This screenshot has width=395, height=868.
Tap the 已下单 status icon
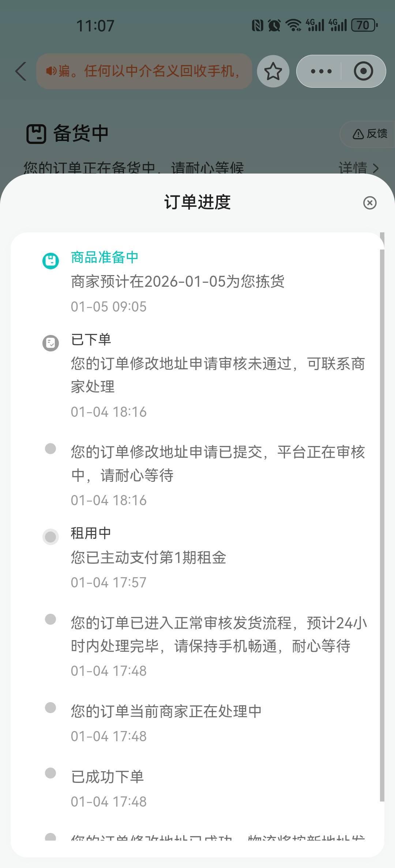[x=50, y=343]
